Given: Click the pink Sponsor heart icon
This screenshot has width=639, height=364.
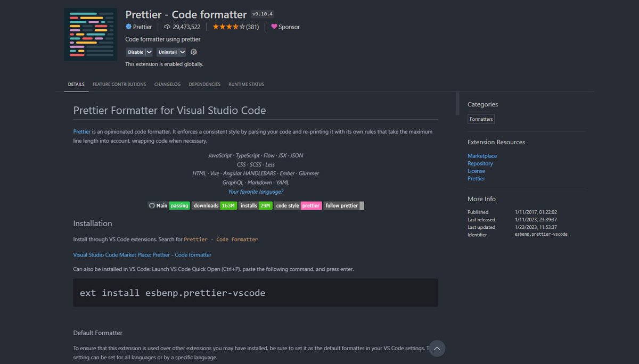Looking at the screenshot, I should [x=274, y=27].
